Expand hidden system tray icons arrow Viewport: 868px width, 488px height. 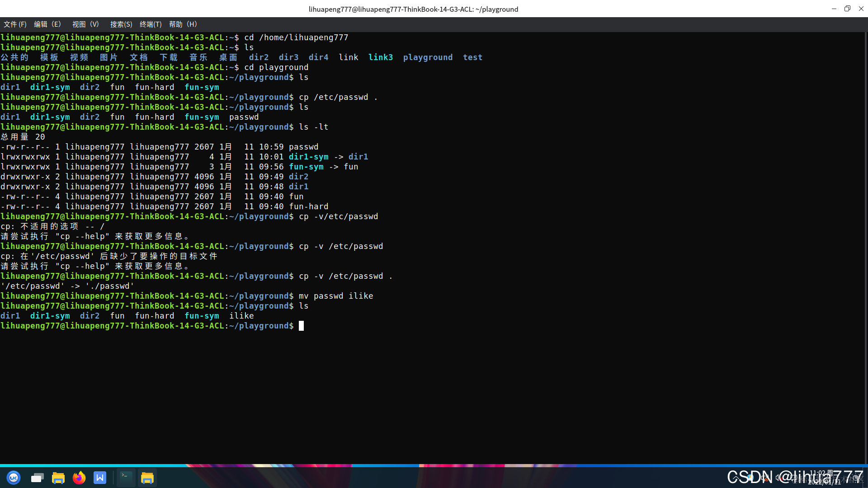(736, 478)
